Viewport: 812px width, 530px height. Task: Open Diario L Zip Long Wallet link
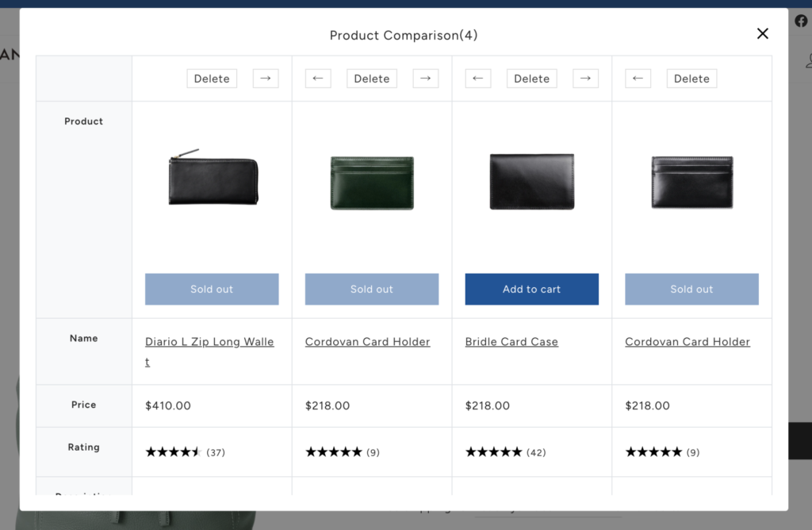point(209,342)
